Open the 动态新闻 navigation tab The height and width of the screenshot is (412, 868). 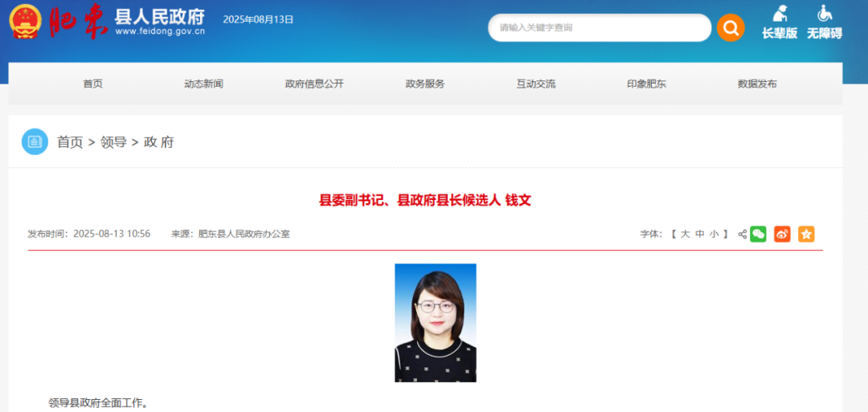coord(203,84)
